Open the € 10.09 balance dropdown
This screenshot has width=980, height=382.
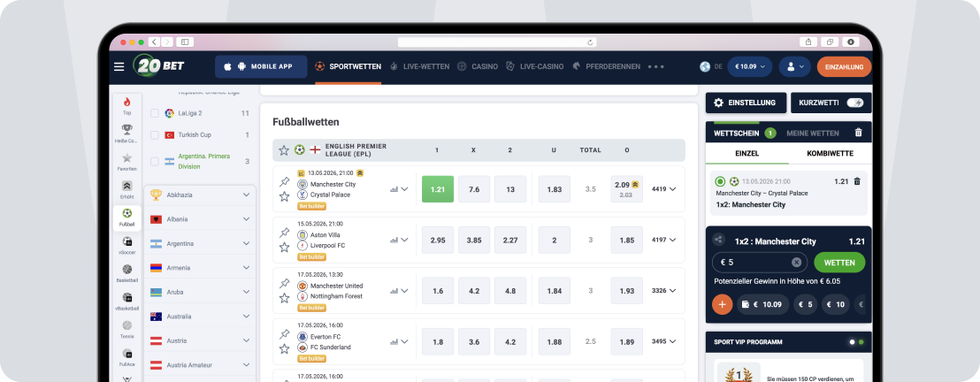(749, 66)
